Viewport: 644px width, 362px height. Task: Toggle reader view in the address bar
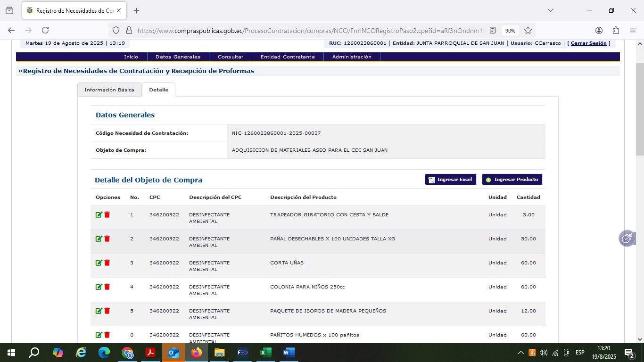point(493,30)
